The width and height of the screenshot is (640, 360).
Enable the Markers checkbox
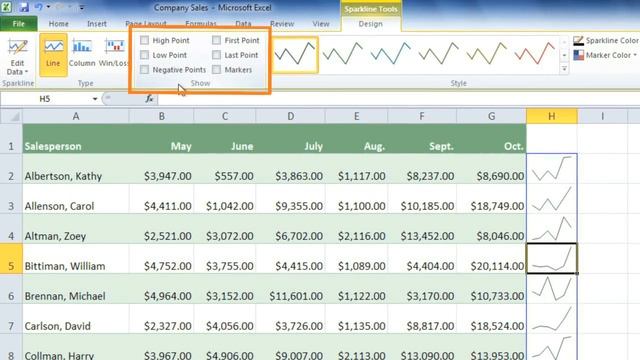[x=216, y=69]
